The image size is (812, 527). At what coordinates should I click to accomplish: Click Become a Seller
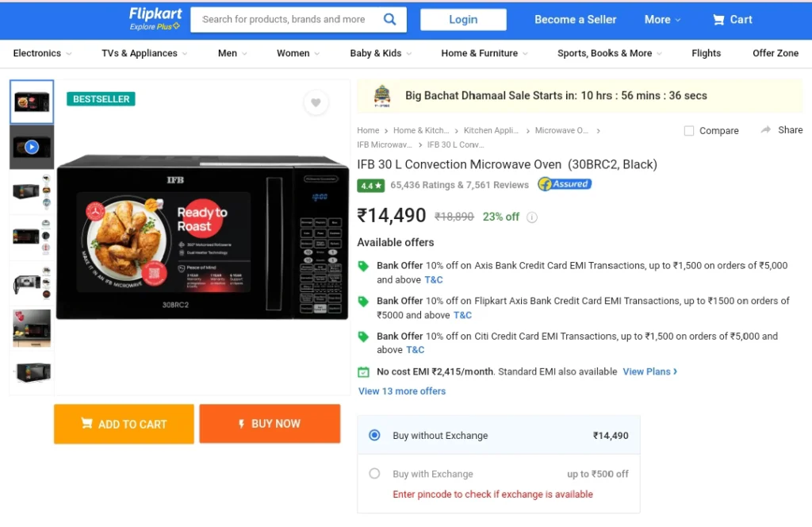pos(576,20)
